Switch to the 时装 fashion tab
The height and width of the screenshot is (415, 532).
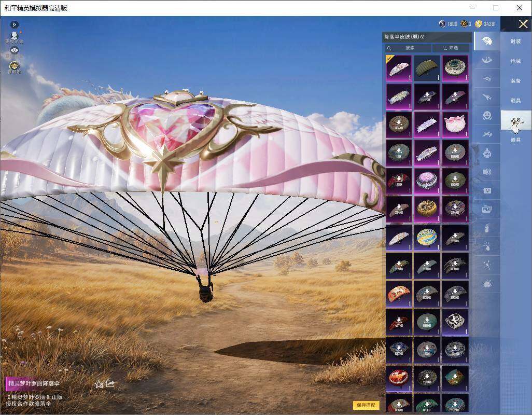click(516, 41)
